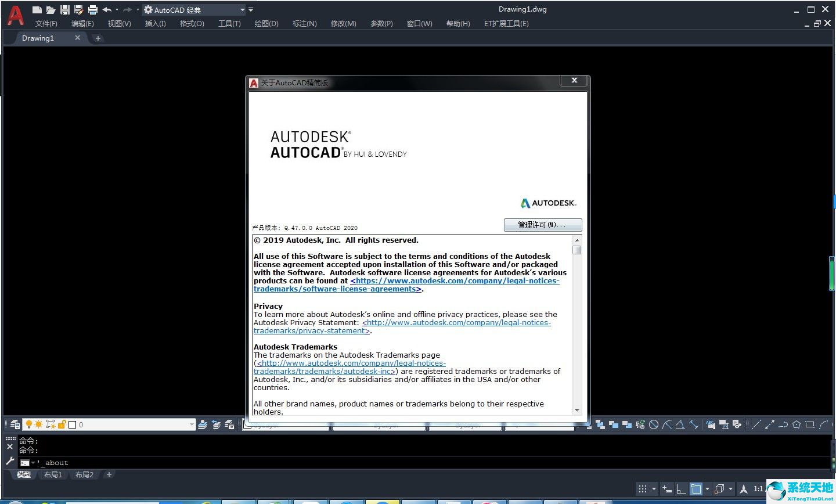The width and height of the screenshot is (836, 504).
Task: Expand the layer list dropdown arrow
Action: click(x=192, y=424)
